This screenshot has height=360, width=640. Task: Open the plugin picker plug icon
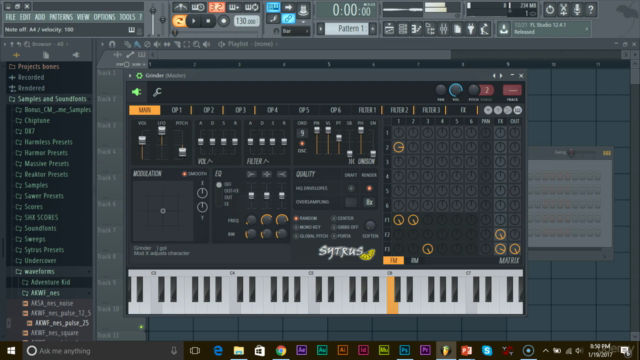pos(471,29)
